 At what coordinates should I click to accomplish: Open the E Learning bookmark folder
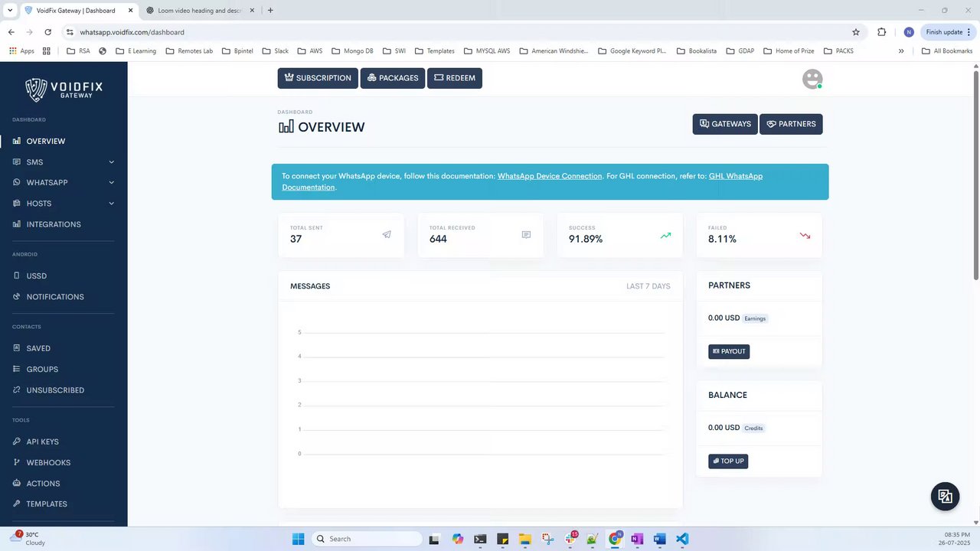136,51
